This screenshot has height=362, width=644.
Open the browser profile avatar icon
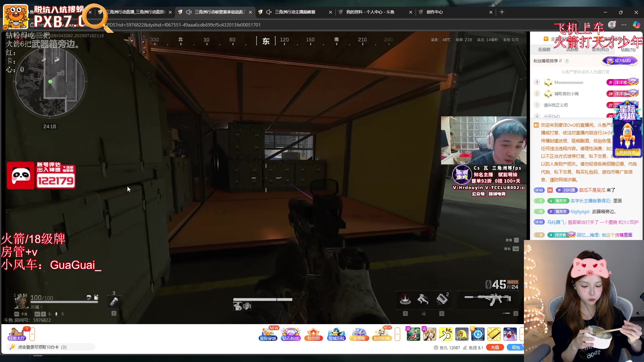(612, 24)
